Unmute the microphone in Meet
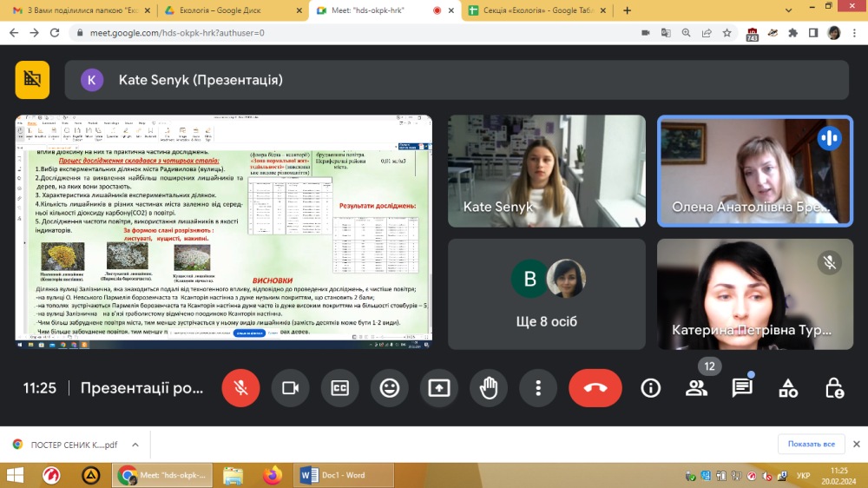 click(x=240, y=388)
